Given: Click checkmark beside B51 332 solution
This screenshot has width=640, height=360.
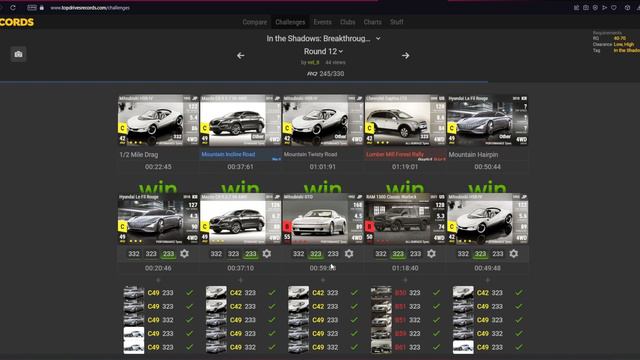Looking at the screenshot, I should pyautogui.click(x=436, y=320).
